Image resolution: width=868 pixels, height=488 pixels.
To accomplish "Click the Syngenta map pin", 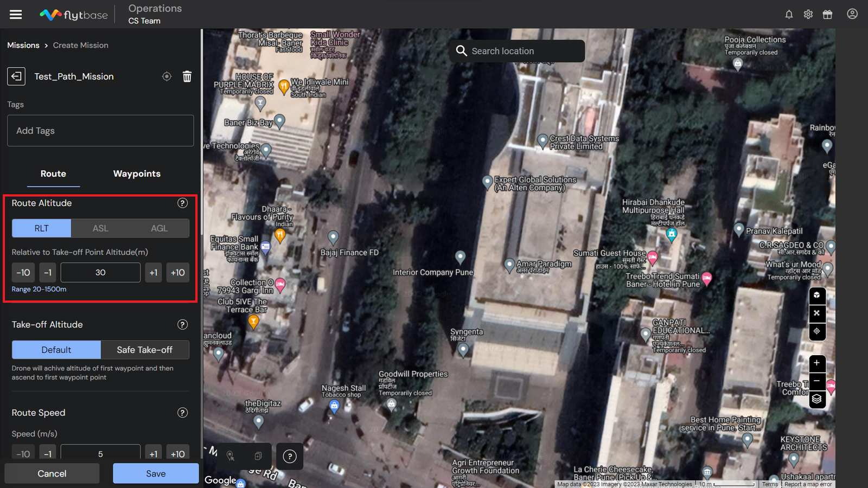I will [x=463, y=350].
